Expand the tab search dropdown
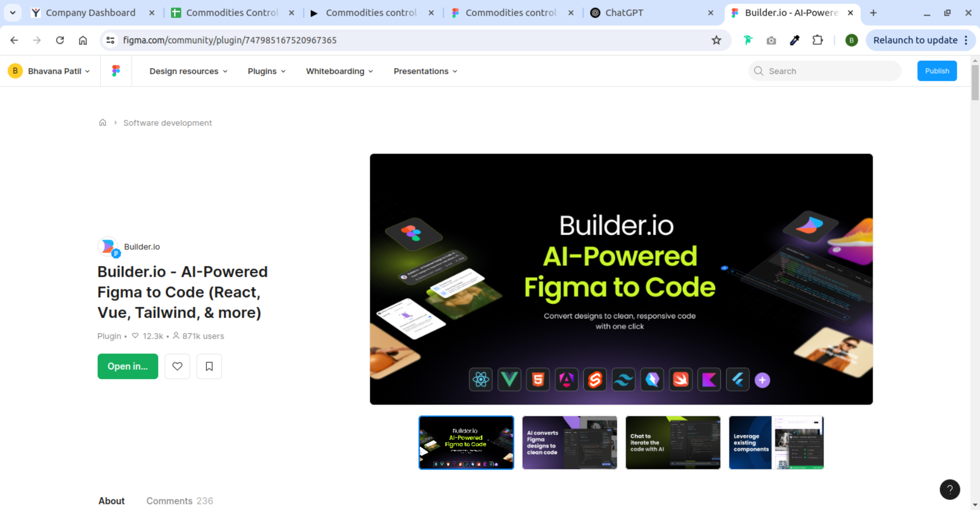 tap(12, 12)
